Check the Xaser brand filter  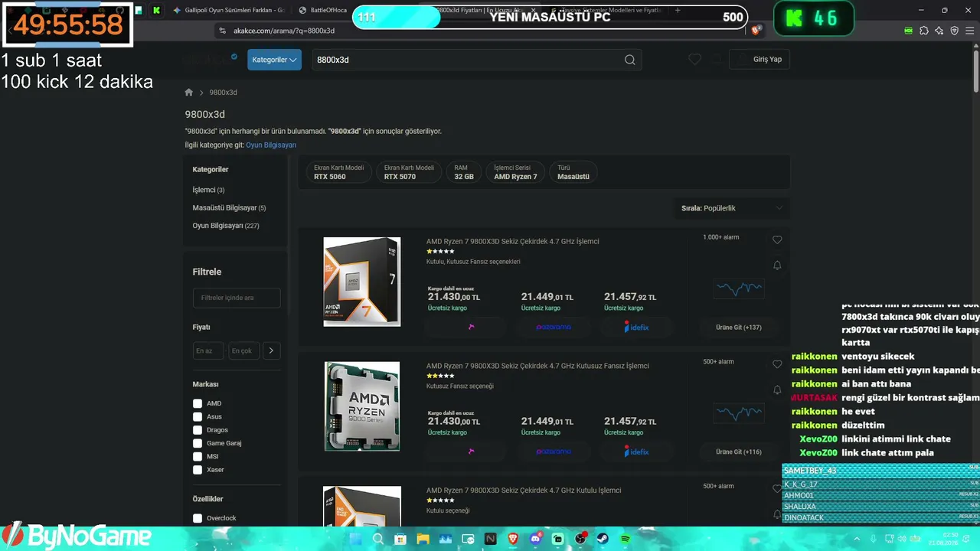(198, 470)
